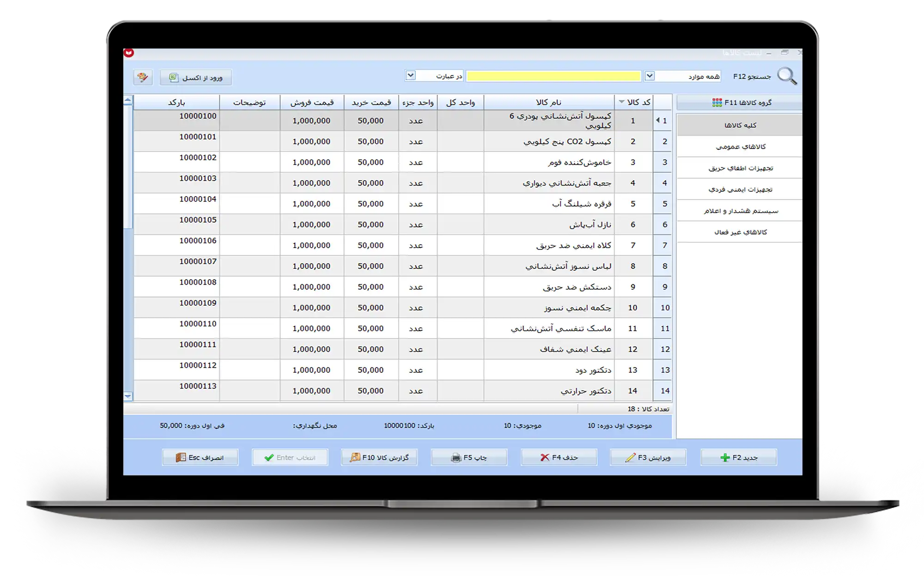This screenshot has width=924, height=576.
Task: Select row 'عینک ایمنی شفاف'
Action: tap(402, 349)
